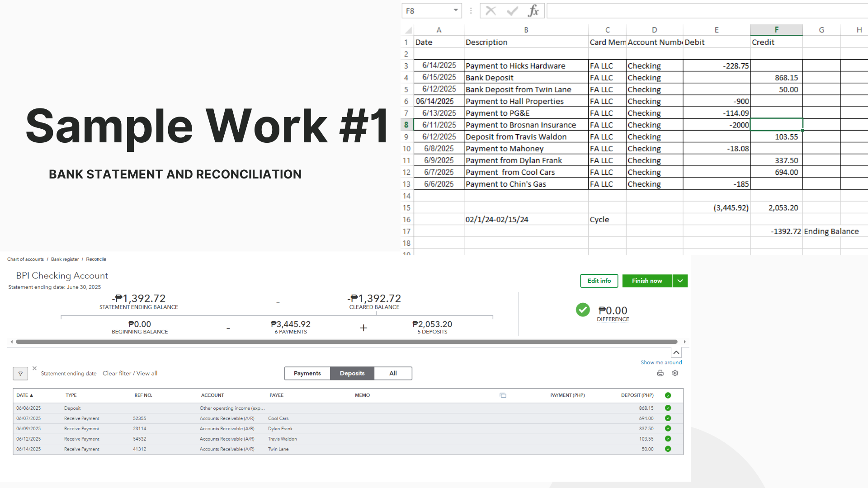Viewport: 868px width, 488px height.
Task: Remove the statement ending date filter X
Action: [34, 368]
